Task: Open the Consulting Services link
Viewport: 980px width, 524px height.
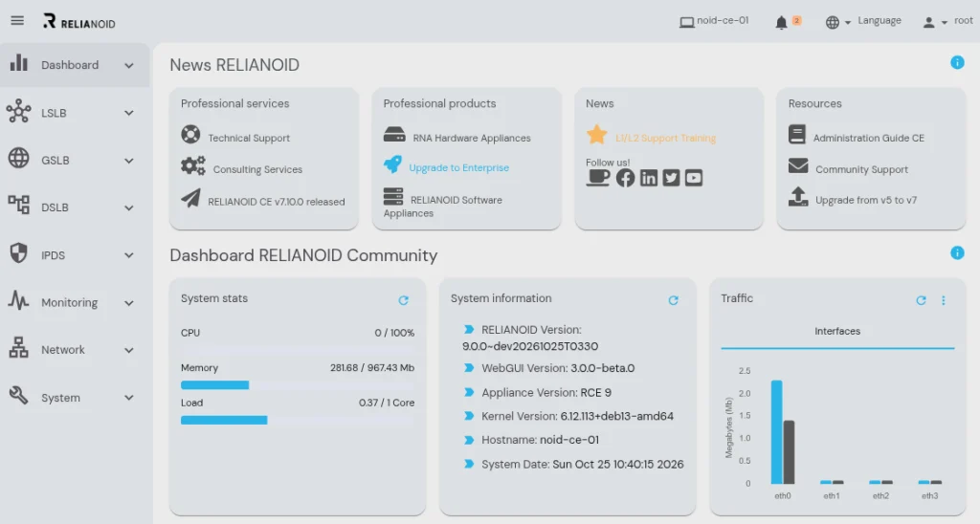Action: coord(257,169)
